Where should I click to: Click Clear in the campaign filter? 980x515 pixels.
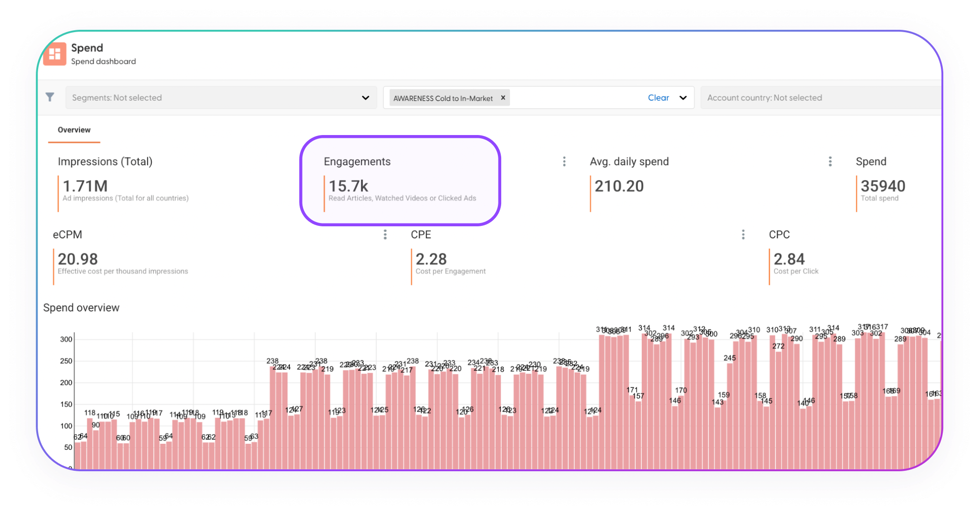coord(658,98)
